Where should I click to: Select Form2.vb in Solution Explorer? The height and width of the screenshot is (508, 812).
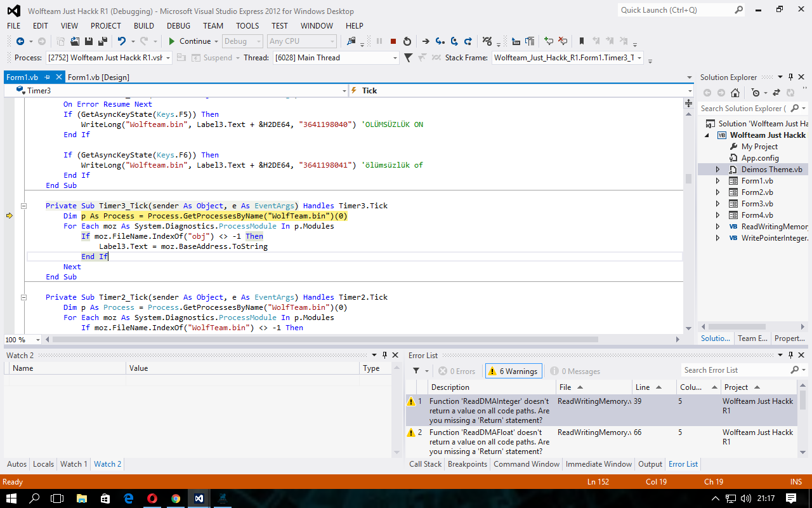pos(757,192)
